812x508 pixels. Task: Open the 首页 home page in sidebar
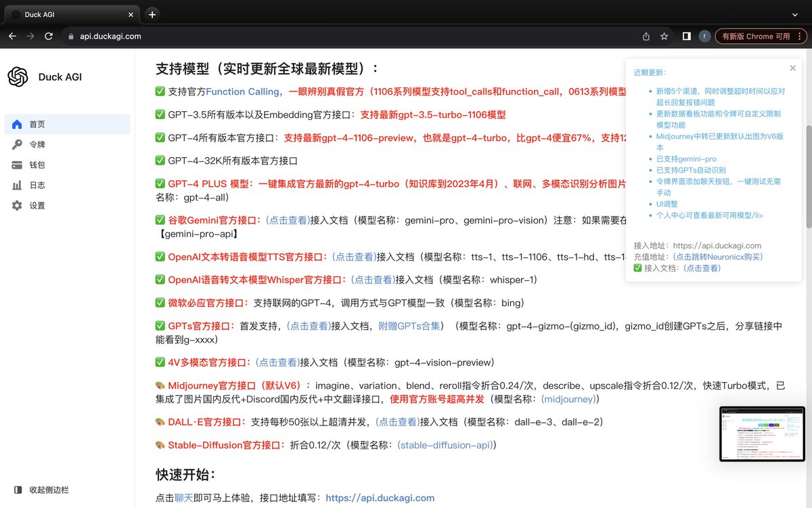point(68,125)
